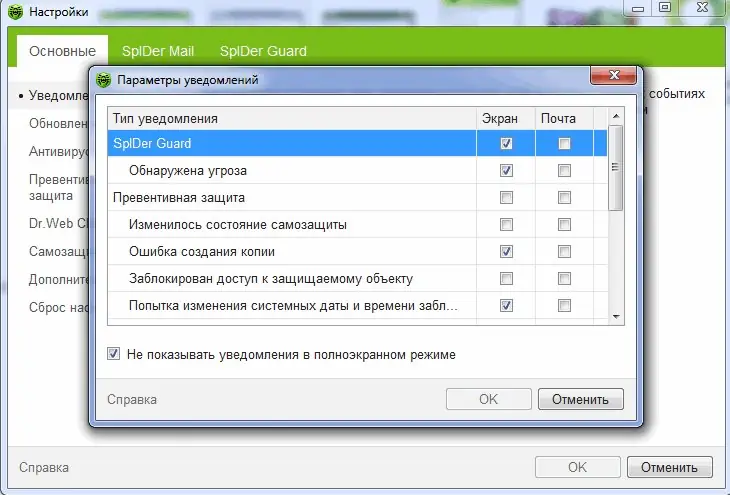Select Превентивная защита in settings sidebar
Viewport: 730px width, 495px height.
(x=58, y=187)
